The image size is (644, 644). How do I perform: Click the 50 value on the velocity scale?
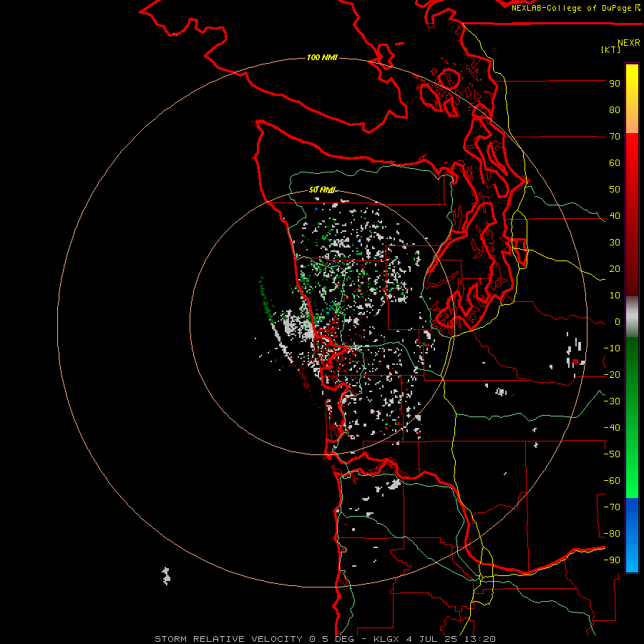(x=615, y=190)
